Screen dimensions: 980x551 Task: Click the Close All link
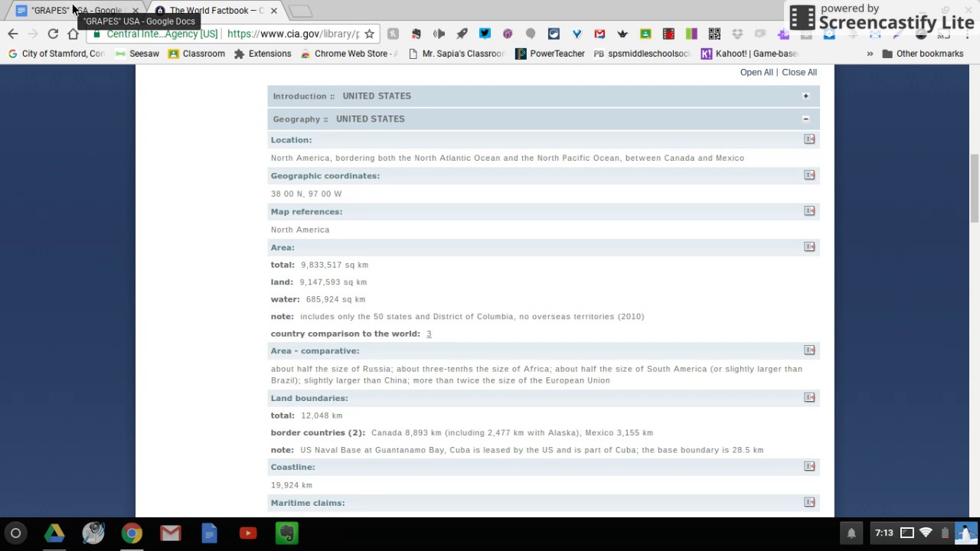(799, 72)
